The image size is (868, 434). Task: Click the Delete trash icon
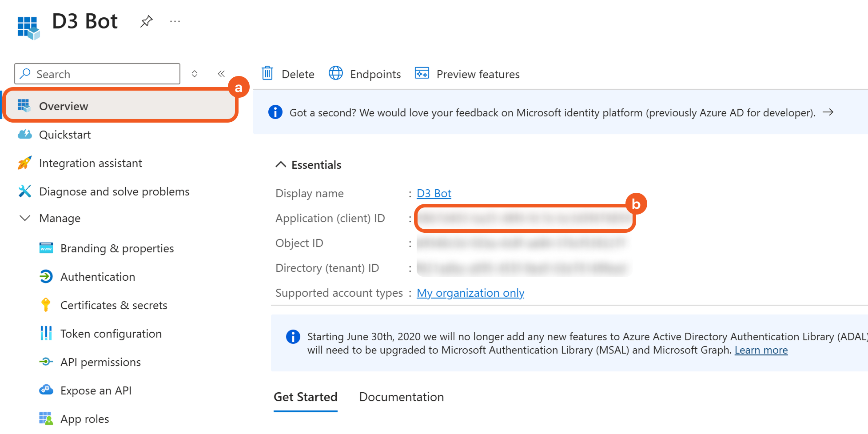pos(267,73)
